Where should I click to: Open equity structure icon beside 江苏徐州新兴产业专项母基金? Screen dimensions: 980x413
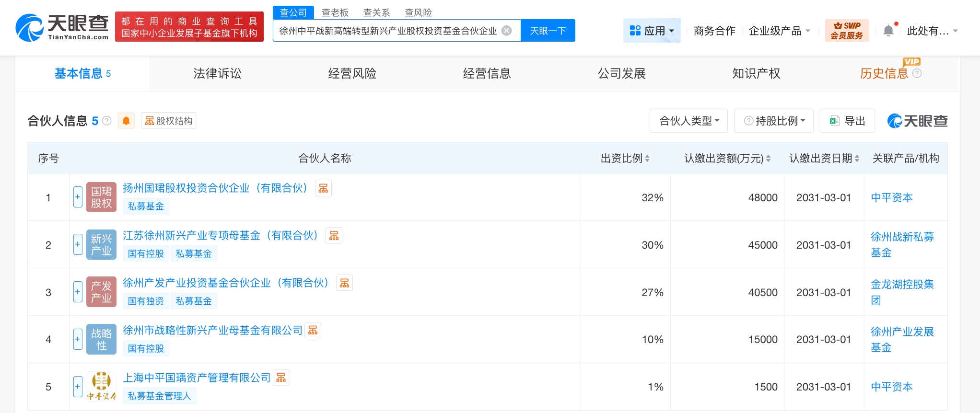click(x=334, y=236)
